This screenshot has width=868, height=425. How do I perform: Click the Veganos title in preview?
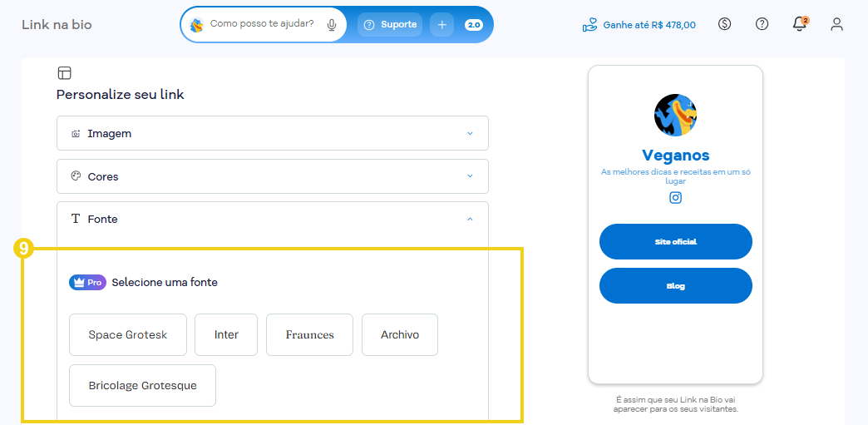pyautogui.click(x=675, y=156)
